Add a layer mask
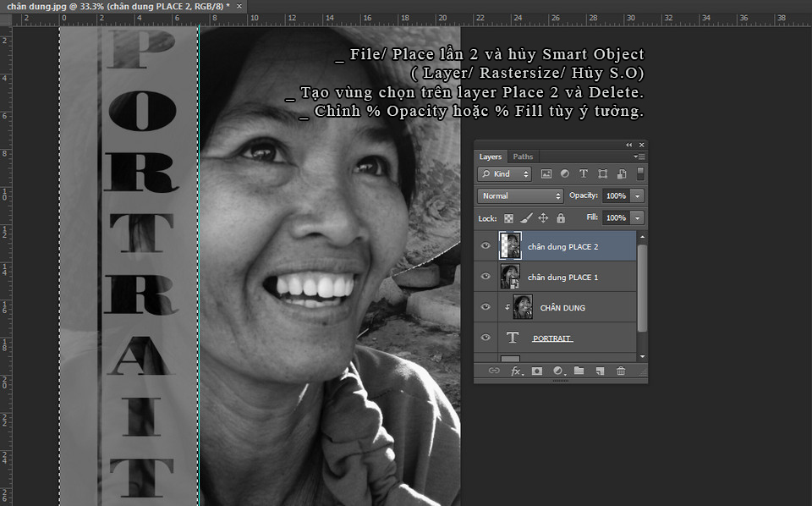 coord(537,371)
